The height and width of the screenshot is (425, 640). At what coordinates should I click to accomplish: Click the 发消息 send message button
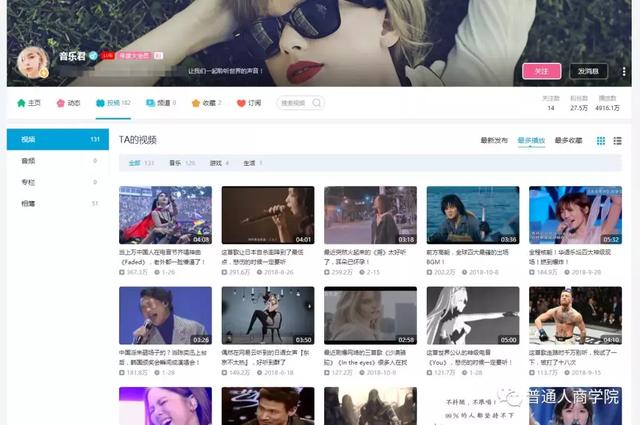click(588, 71)
